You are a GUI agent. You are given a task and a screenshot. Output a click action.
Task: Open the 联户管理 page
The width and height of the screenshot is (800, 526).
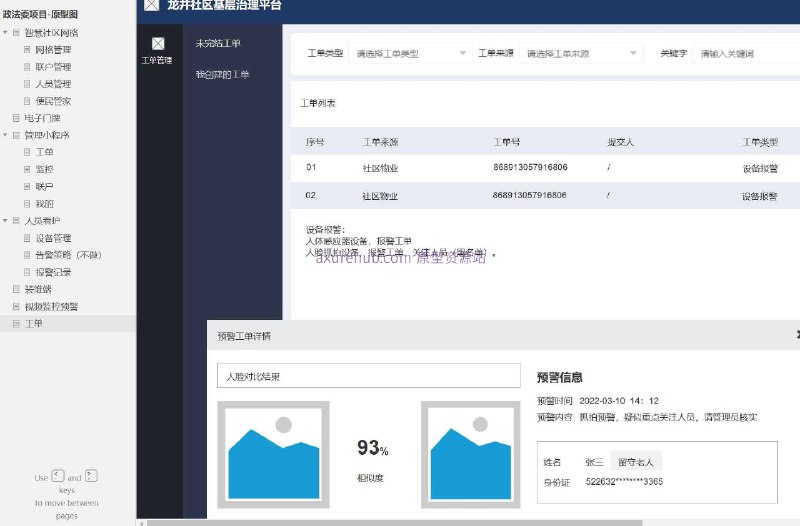(54, 67)
